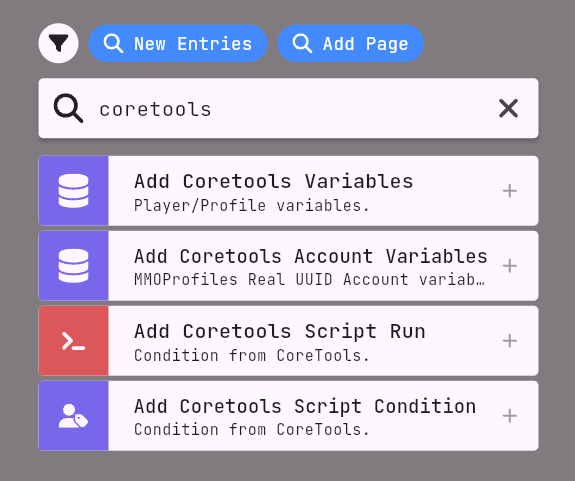Click user tag icon of Script Condition
This screenshot has height=481, width=575.
pyautogui.click(x=73, y=416)
